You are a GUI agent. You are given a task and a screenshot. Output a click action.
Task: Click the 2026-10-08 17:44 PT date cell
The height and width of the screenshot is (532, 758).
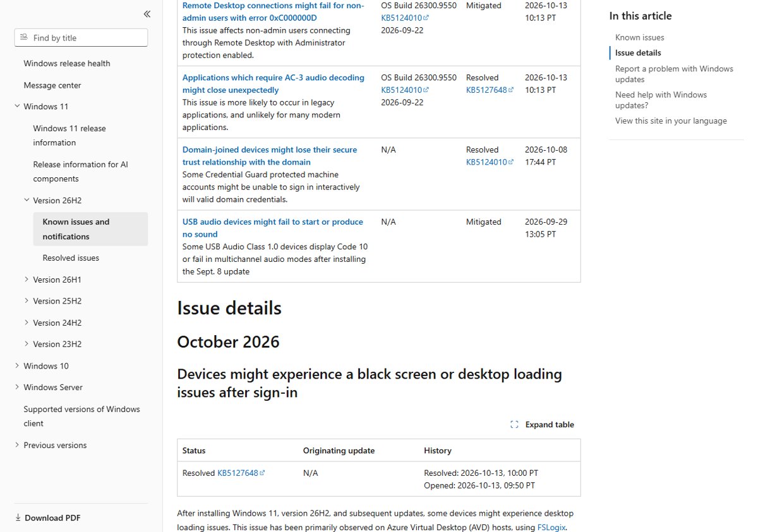tap(546, 156)
